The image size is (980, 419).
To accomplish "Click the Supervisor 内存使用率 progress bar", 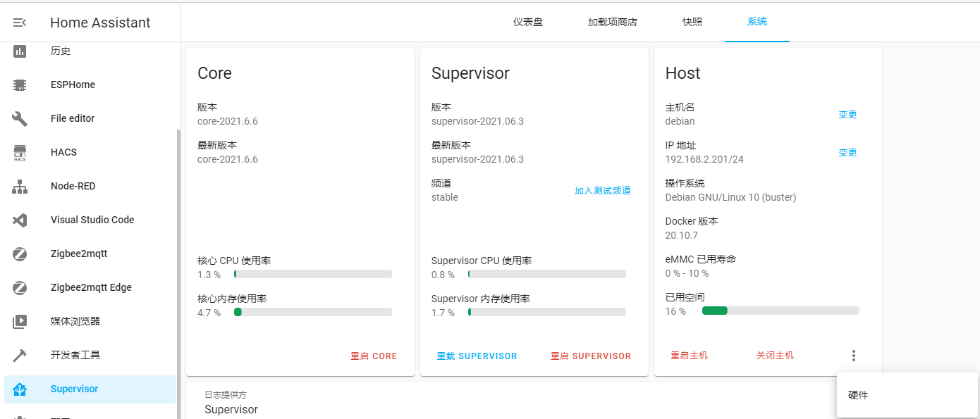I will click(x=547, y=312).
